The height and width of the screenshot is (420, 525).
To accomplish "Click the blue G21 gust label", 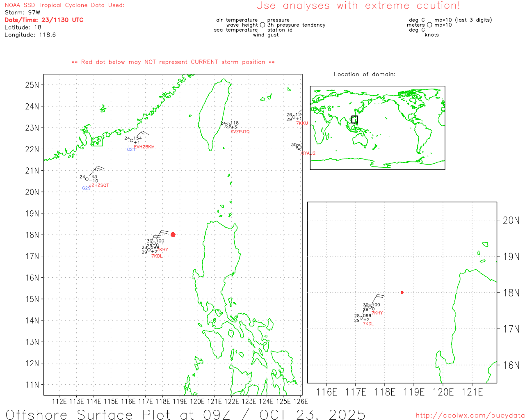I will coord(131,150).
